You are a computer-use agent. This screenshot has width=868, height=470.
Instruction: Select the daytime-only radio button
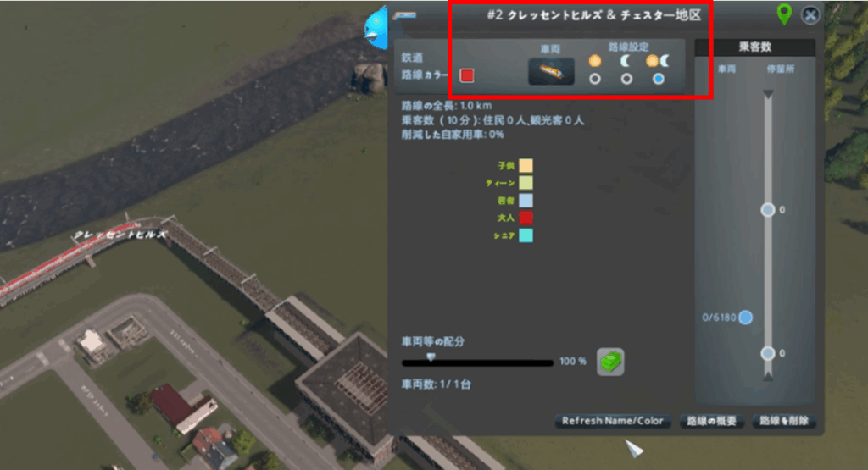[x=594, y=79]
